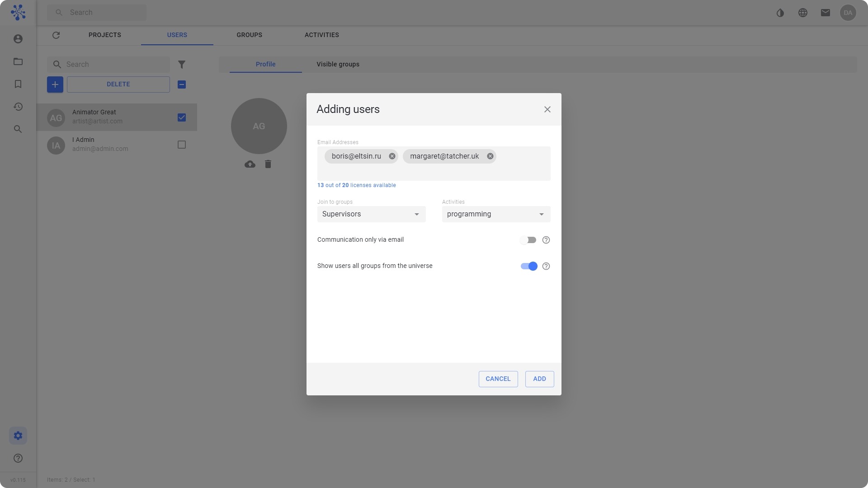The height and width of the screenshot is (488, 868).
Task: Select the Profile tab
Action: [x=266, y=64]
